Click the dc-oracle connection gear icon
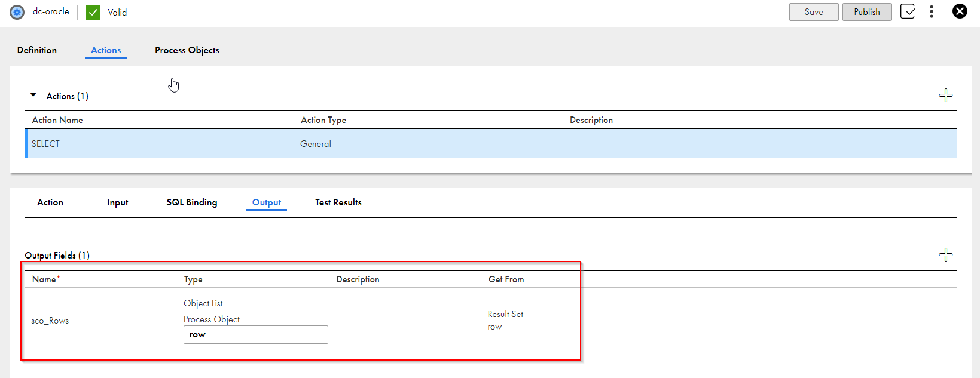 pyautogui.click(x=17, y=12)
